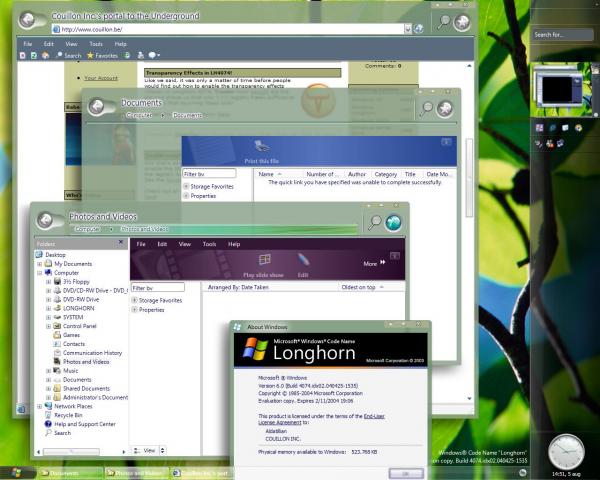The image size is (600, 480).
Task: Click Photos and Videos taskbar button
Action: [137, 473]
